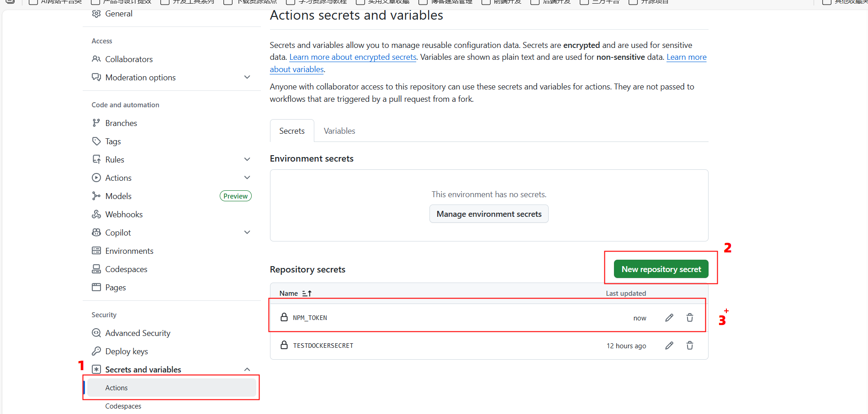Go to Tags settings

113,141
